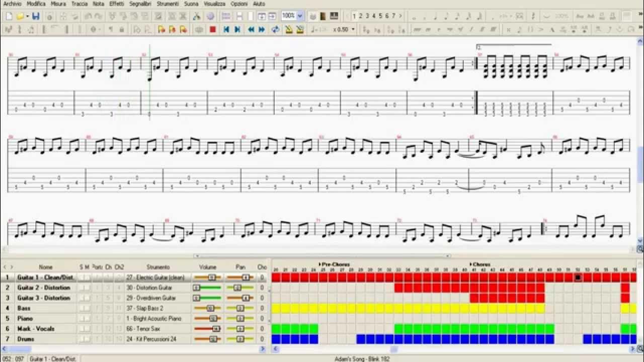Select the Guitar 2 - Distortion track name
The image size is (644, 362).
(x=44, y=288)
